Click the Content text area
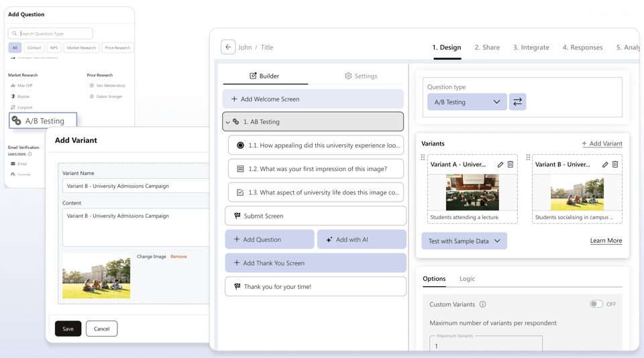This screenshot has height=358, width=644. (136, 227)
